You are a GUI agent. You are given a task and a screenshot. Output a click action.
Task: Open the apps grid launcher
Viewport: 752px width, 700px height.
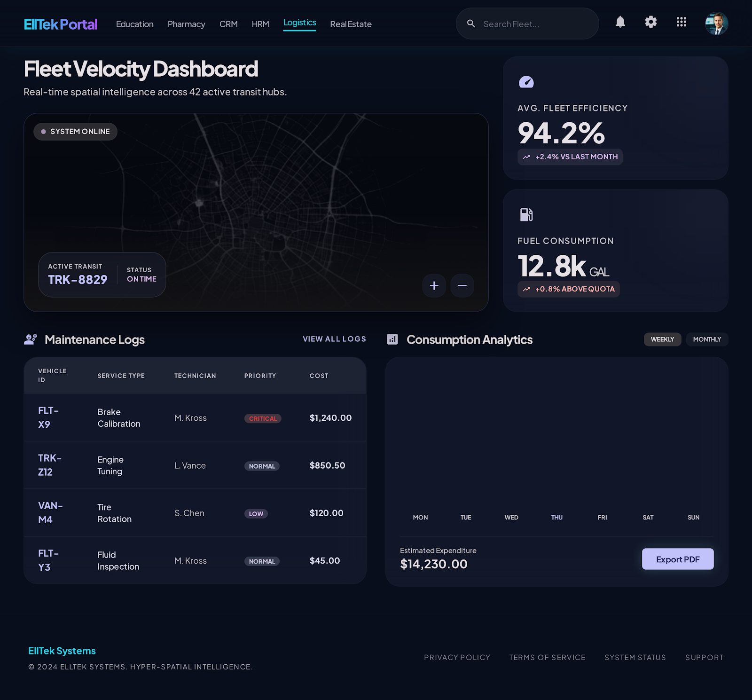681,22
